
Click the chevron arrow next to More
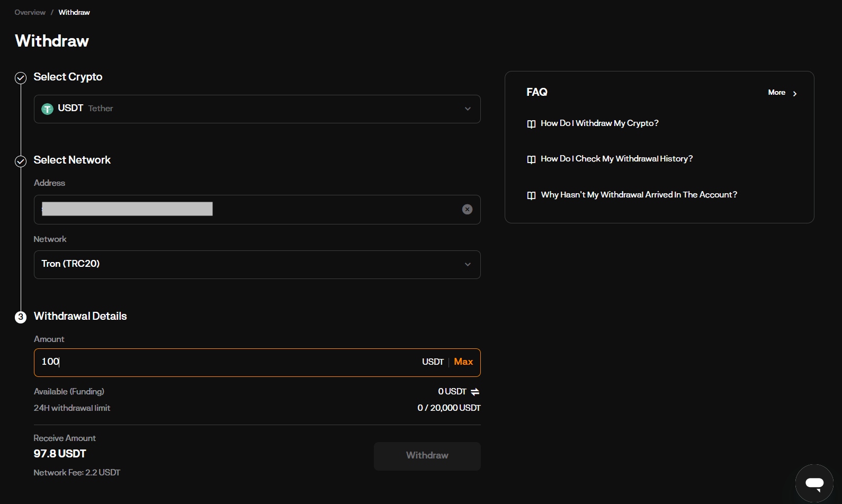pyautogui.click(x=794, y=93)
